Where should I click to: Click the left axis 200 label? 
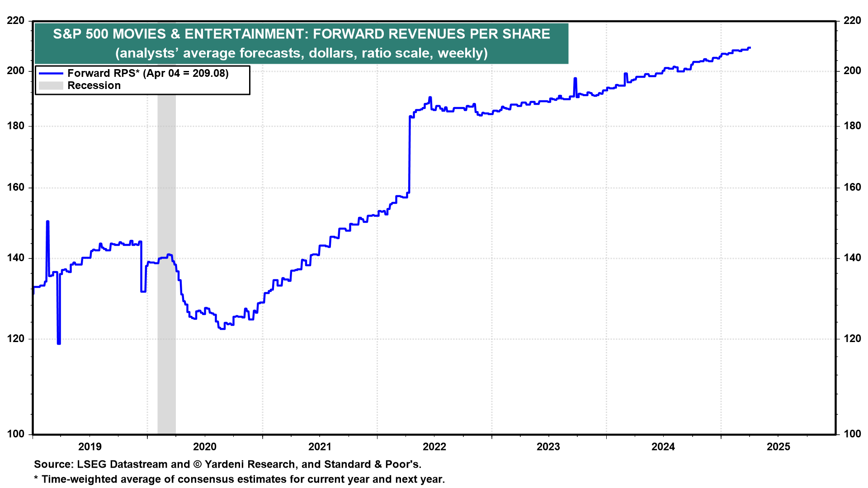click(16, 71)
